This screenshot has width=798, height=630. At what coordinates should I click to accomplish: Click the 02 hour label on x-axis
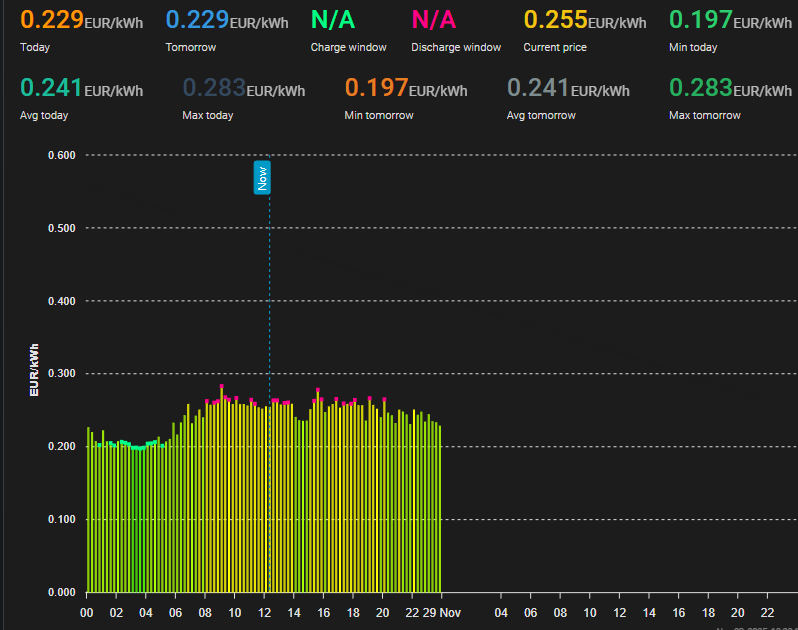[x=117, y=612]
